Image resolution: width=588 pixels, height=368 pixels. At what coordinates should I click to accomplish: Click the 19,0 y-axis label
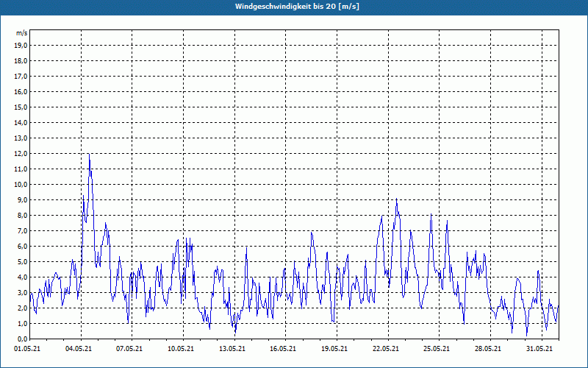pyautogui.click(x=21, y=46)
